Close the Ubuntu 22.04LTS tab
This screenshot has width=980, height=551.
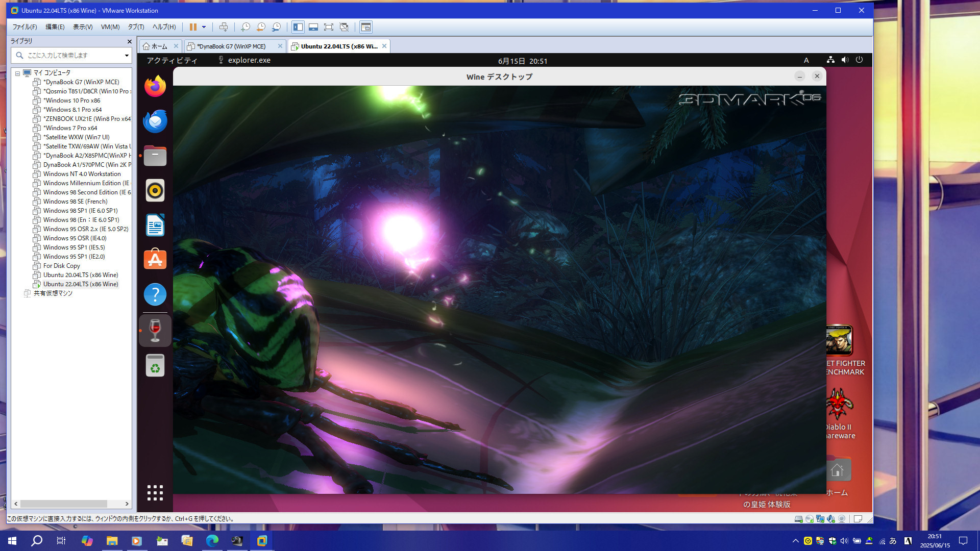pos(384,46)
